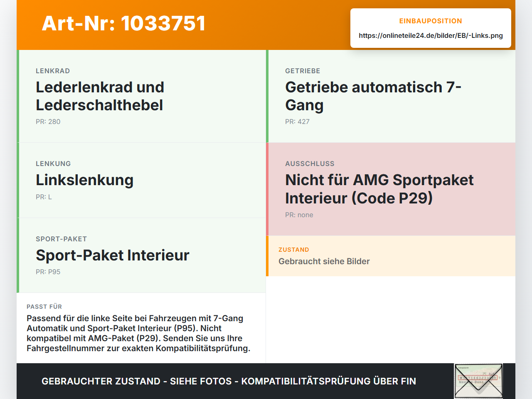532x399 pixels.
Task: Click the GETRIEBE category label
Action: pyautogui.click(x=303, y=71)
